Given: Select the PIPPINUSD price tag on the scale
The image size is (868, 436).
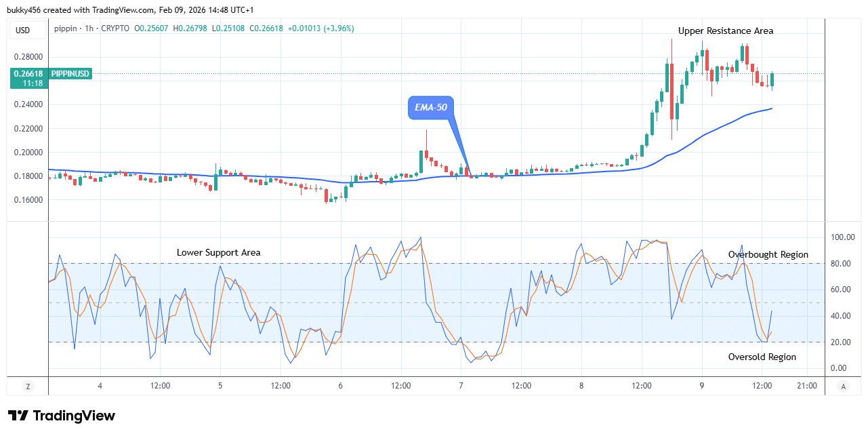Looking at the screenshot, I should point(70,73).
